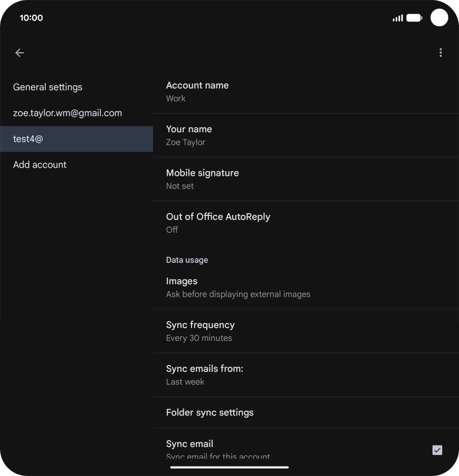Tap the profile avatar in the status bar
Image resolution: width=459 pixels, height=476 pixels.
[439, 17]
